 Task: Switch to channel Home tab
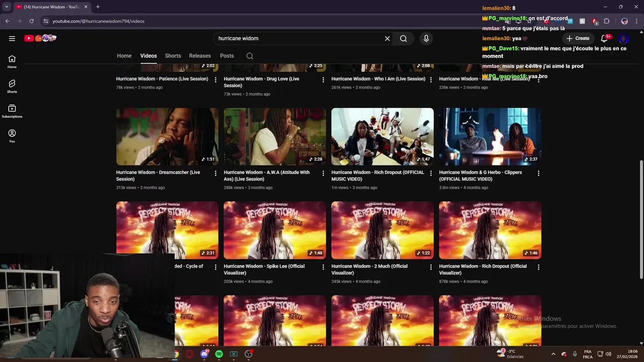click(x=124, y=56)
